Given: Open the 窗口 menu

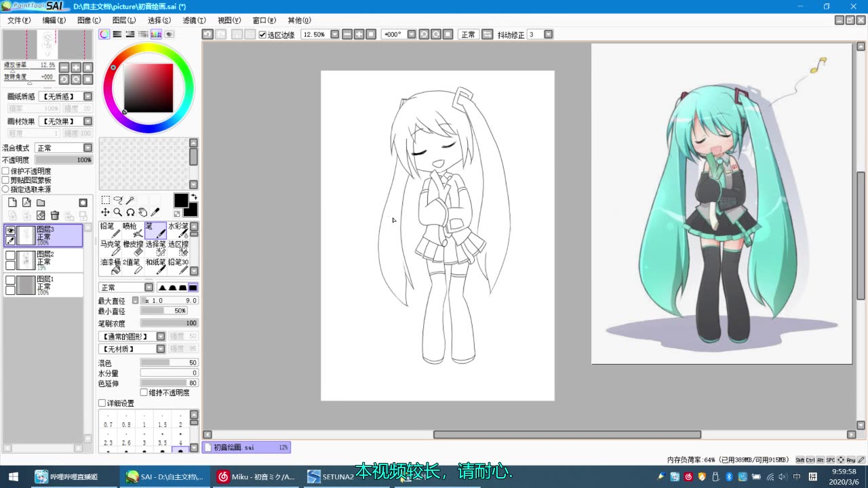Looking at the screenshot, I should pos(264,20).
